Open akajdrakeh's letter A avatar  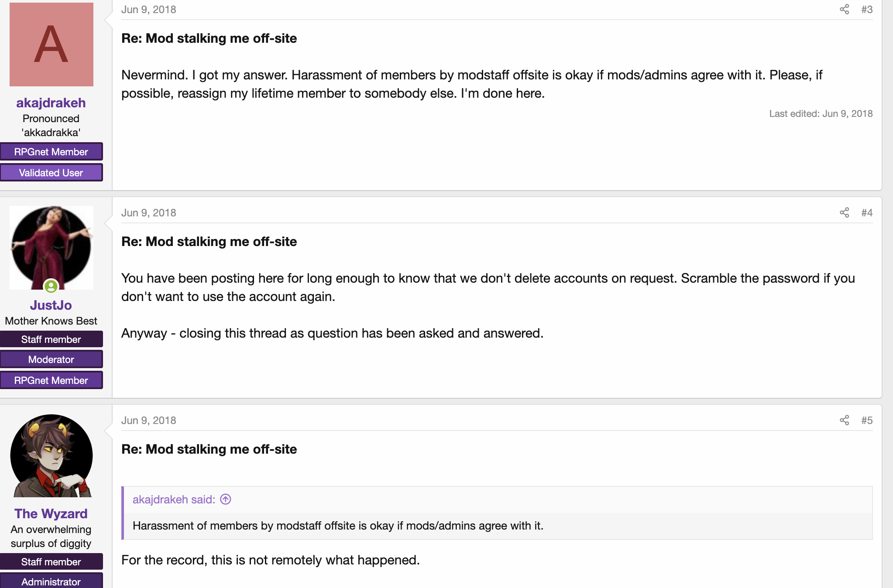pos(52,44)
